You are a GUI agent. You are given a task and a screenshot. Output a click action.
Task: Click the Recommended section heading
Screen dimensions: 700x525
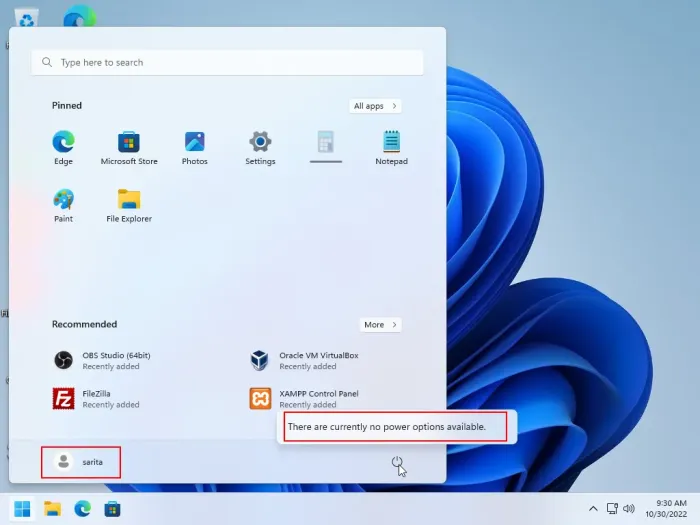coord(84,324)
